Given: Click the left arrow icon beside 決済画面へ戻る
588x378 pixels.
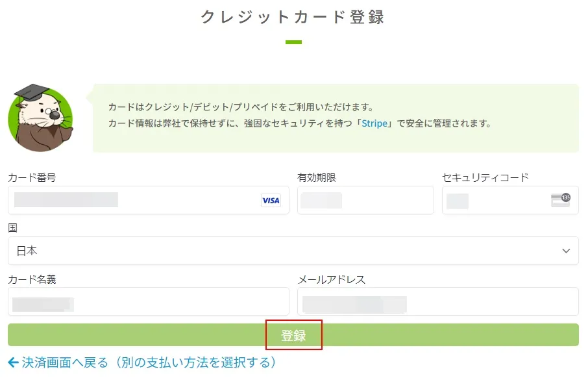Looking at the screenshot, I should tap(13, 362).
